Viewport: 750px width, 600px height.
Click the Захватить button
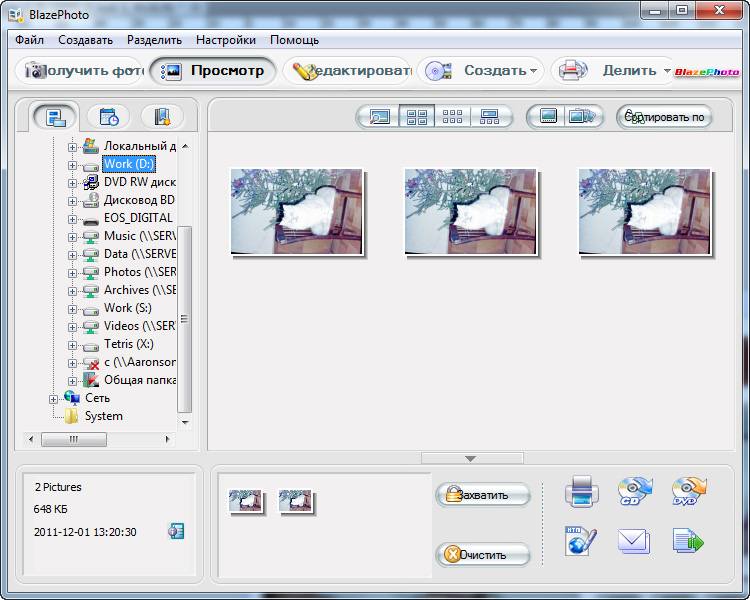(483, 495)
